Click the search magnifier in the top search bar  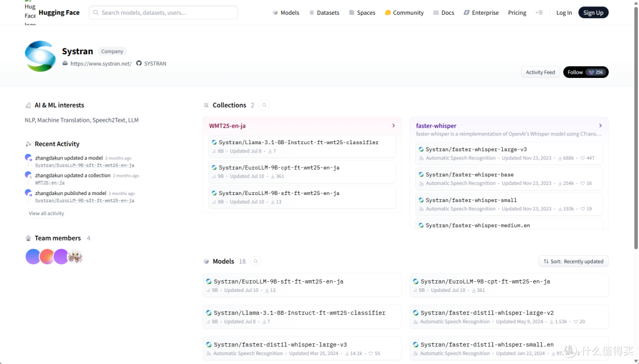click(96, 12)
